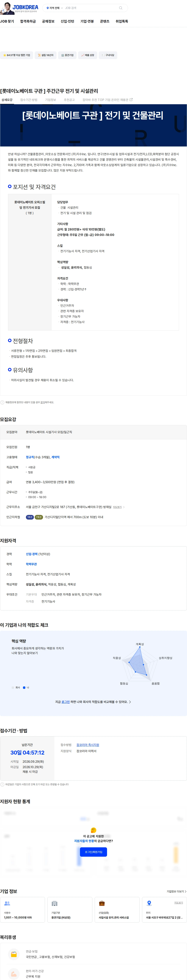187x980 pixels.
Task: Switch to the 기업정보 tab
Action: (50, 100)
